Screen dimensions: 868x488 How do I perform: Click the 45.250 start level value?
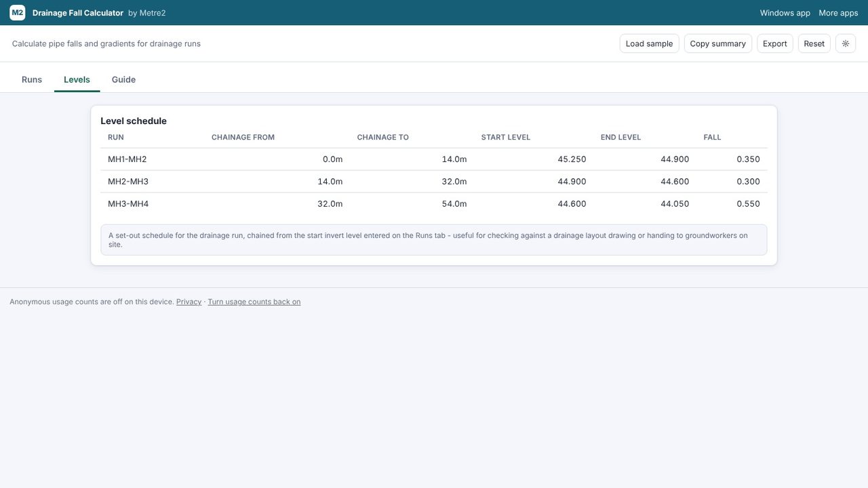tap(572, 159)
